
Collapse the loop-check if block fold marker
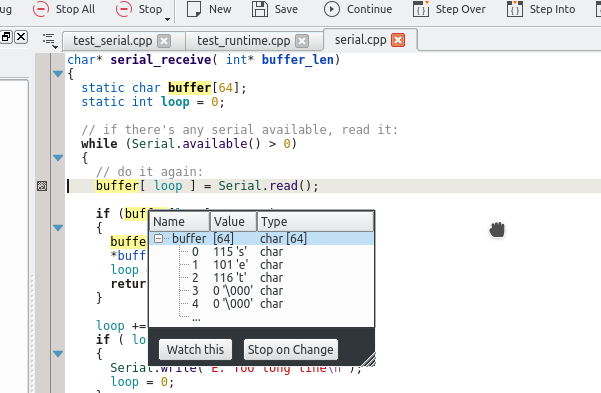(58, 354)
